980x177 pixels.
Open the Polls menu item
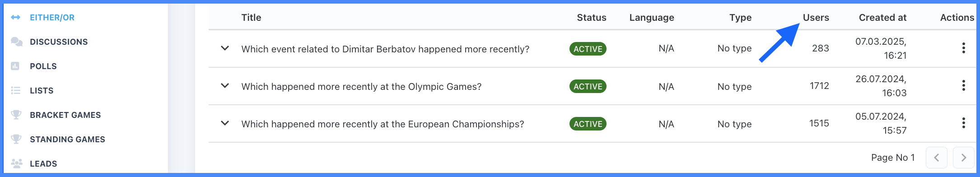click(43, 66)
